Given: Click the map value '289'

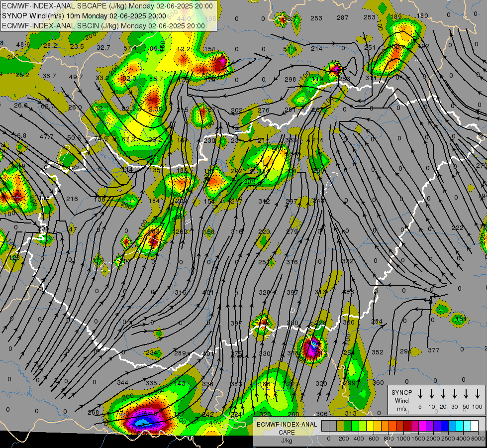Looking at the screenshot, I should [180, 353].
